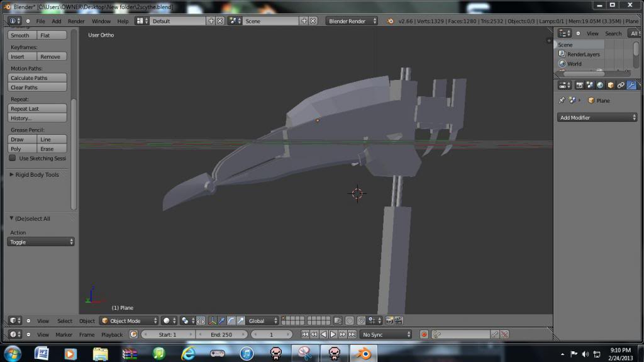Add new screen layout plus button
Image resolution: width=644 pixels, height=362 pixels.
[211, 21]
